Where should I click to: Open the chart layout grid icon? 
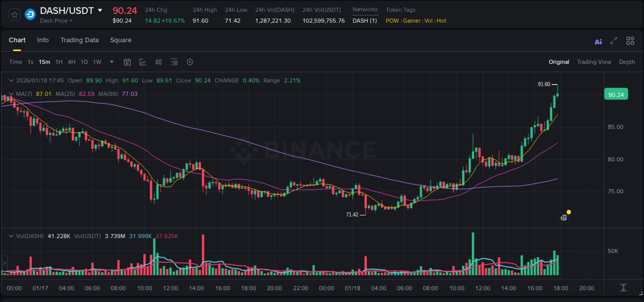(x=630, y=41)
